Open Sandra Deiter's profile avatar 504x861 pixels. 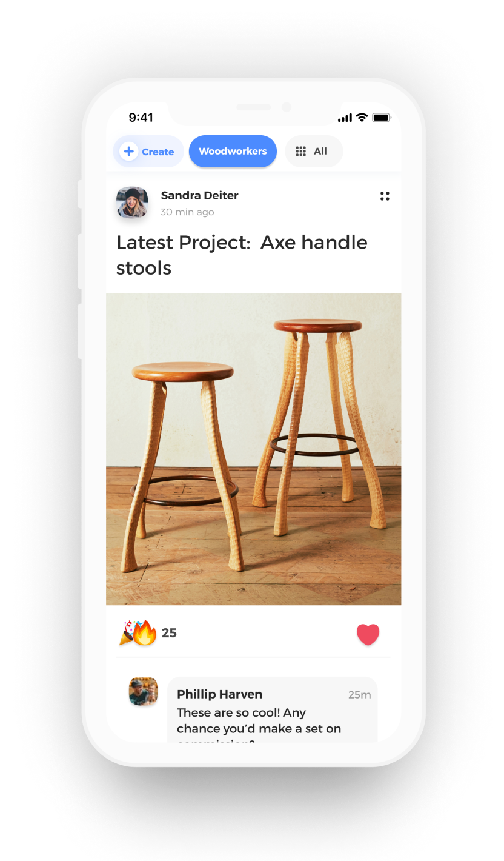tap(132, 202)
